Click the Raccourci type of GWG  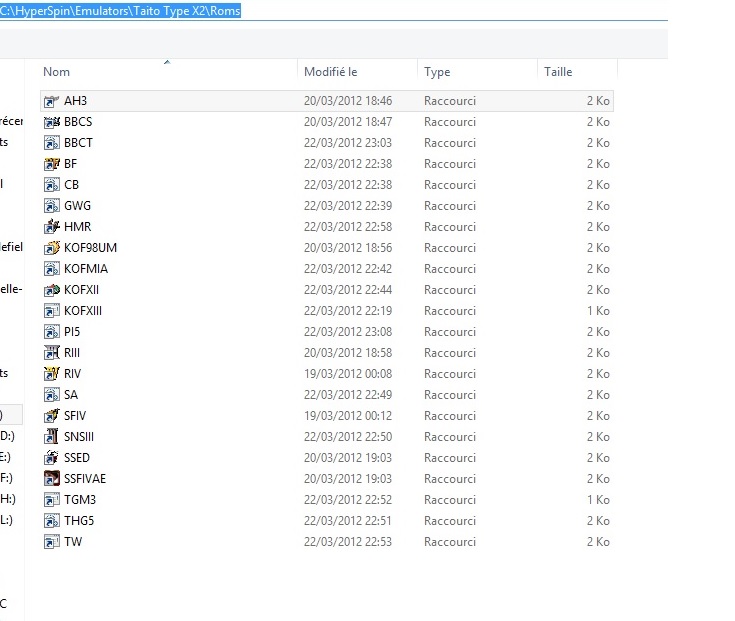pyautogui.click(x=450, y=206)
